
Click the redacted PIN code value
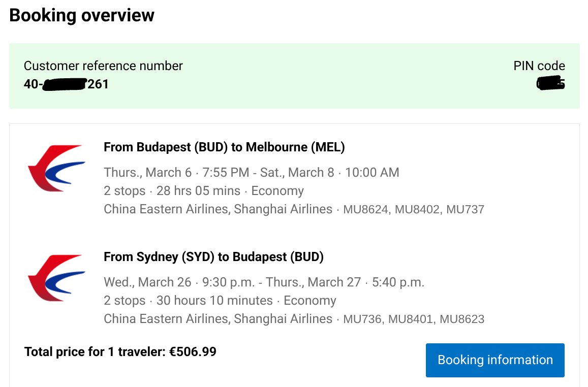[x=550, y=83]
